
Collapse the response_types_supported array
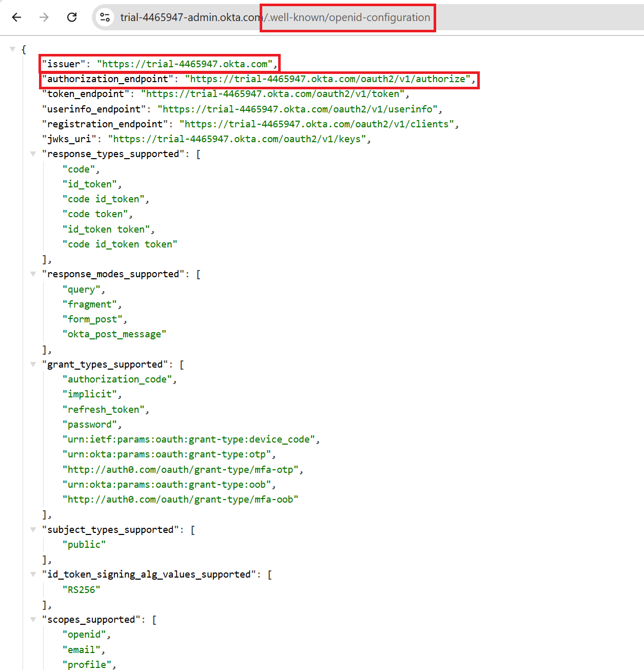pyautogui.click(x=33, y=154)
